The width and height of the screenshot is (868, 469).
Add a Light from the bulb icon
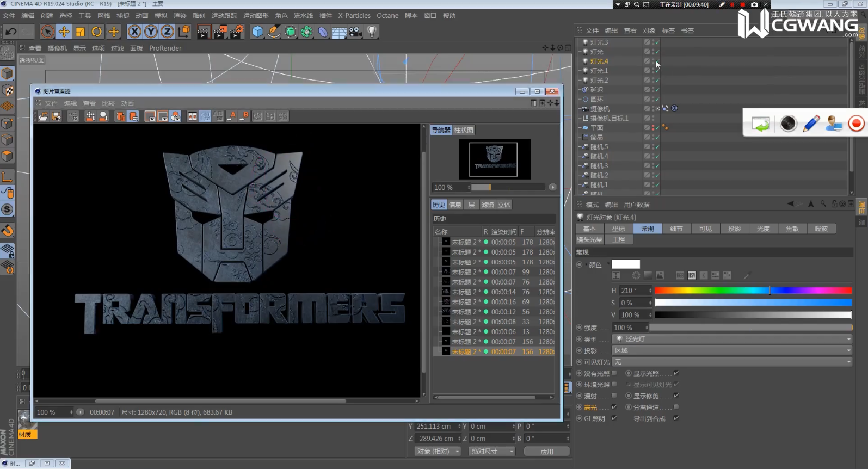pyautogui.click(x=372, y=32)
